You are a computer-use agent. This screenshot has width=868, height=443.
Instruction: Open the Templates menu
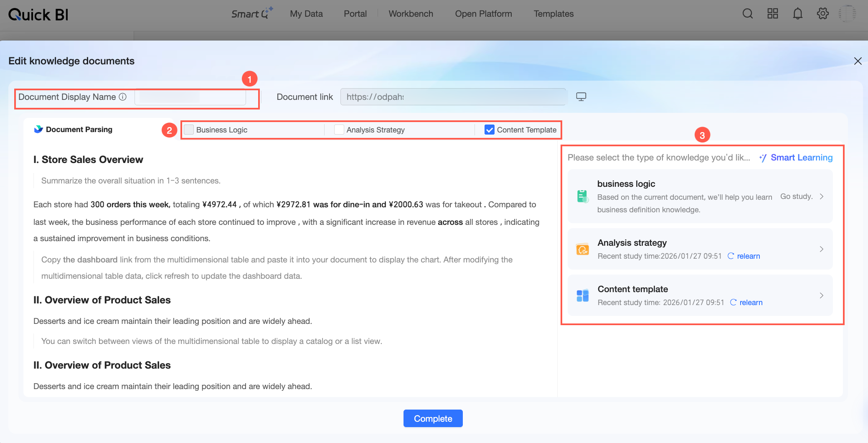553,14
